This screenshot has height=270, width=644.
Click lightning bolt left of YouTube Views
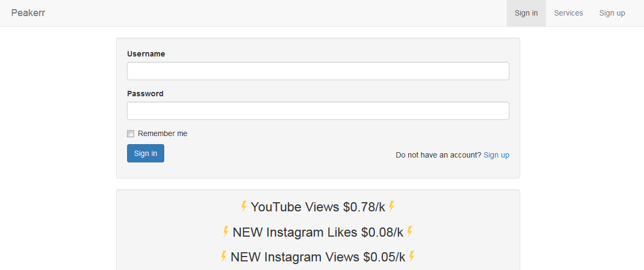click(244, 207)
